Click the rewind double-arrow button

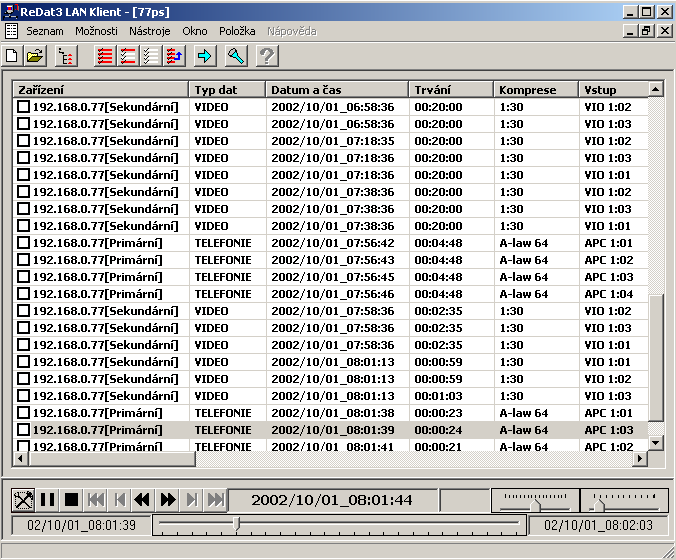click(x=144, y=500)
